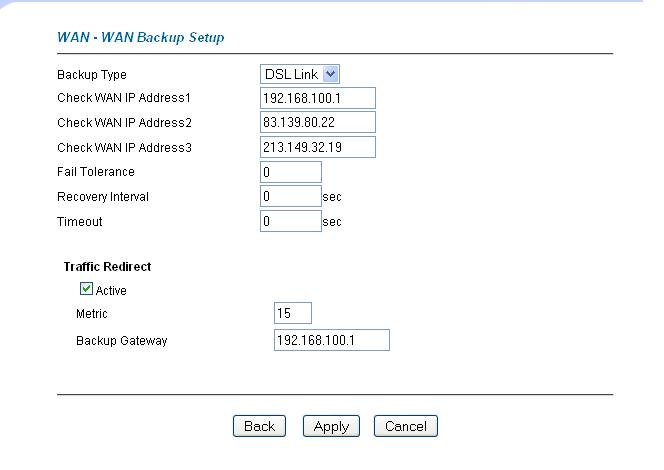This screenshot has width=664, height=470.
Task: Click the WAN Backup Setup heading
Action: click(x=139, y=38)
